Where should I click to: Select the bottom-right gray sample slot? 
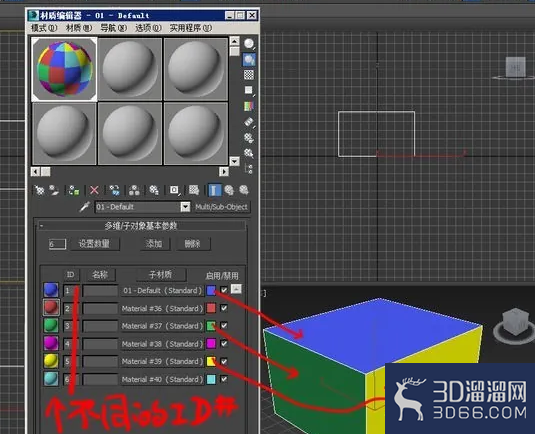coord(196,134)
